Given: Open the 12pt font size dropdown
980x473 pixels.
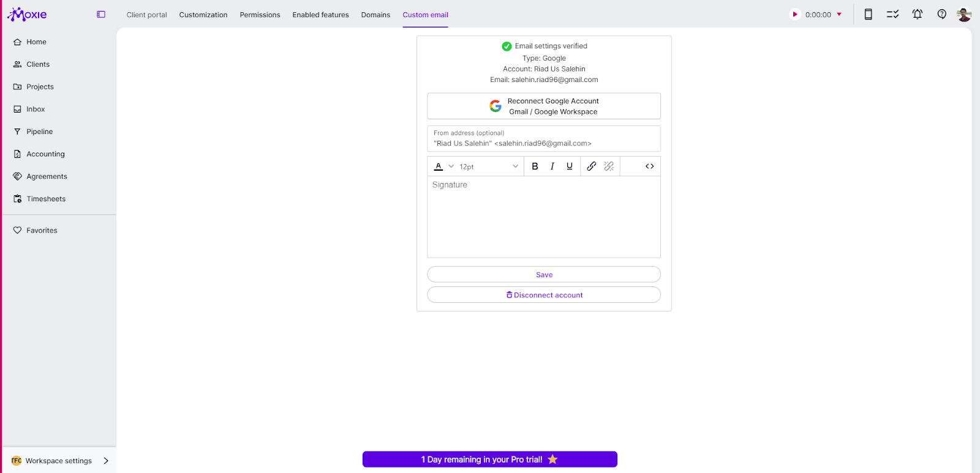Looking at the screenshot, I should coord(489,166).
